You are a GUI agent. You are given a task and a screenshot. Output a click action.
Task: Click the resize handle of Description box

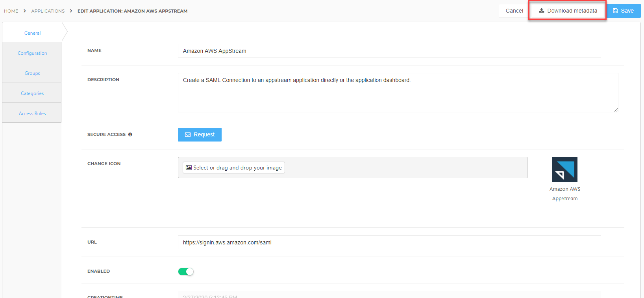pyautogui.click(x=616, y=110)
